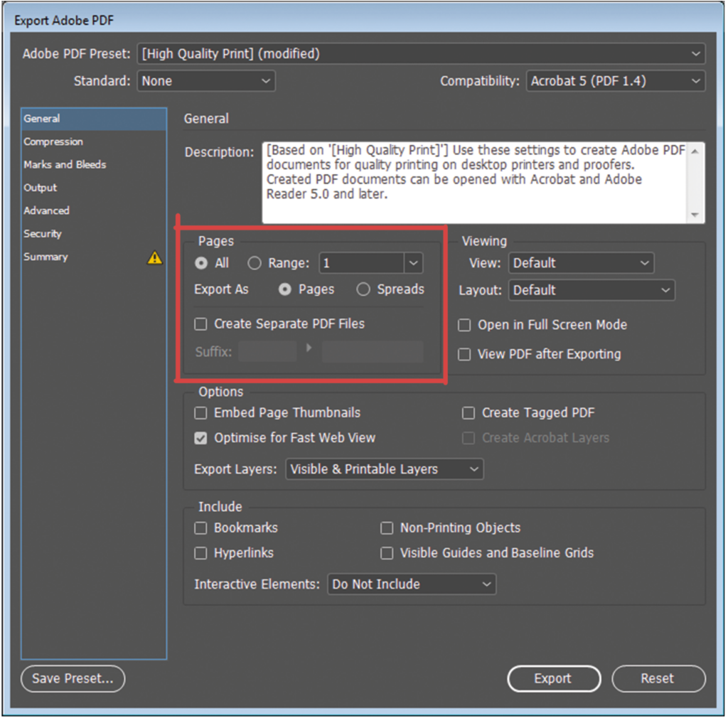This screenshot has height=723, width=728.
Task: Enable Visible Guides and Baseline Grids checkbox
Action: point(387,553)
